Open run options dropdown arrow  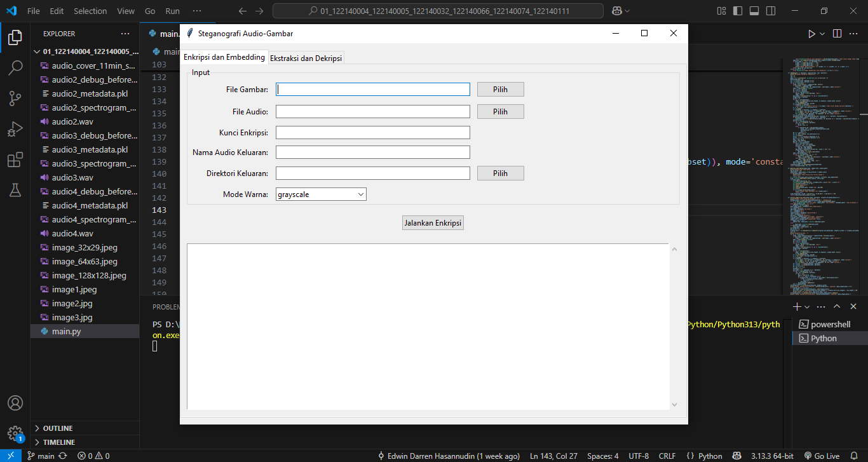click(x=822, y=34)
